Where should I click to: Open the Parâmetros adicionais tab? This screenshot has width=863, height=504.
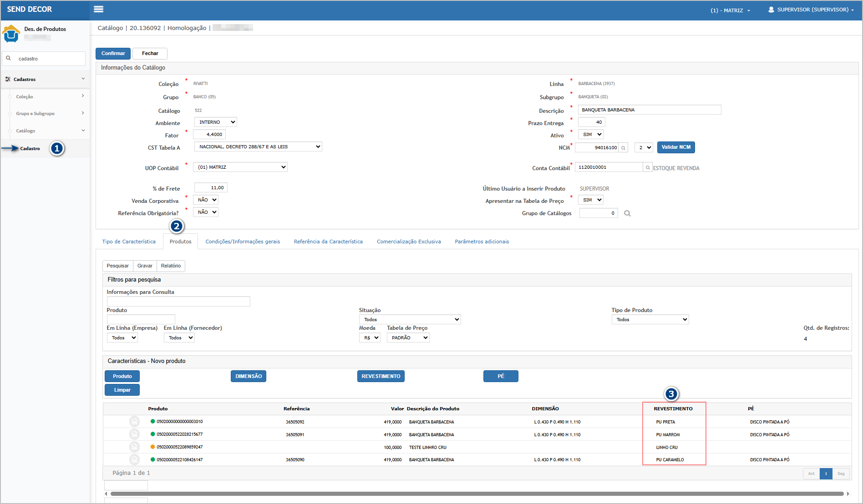point(482,242)
